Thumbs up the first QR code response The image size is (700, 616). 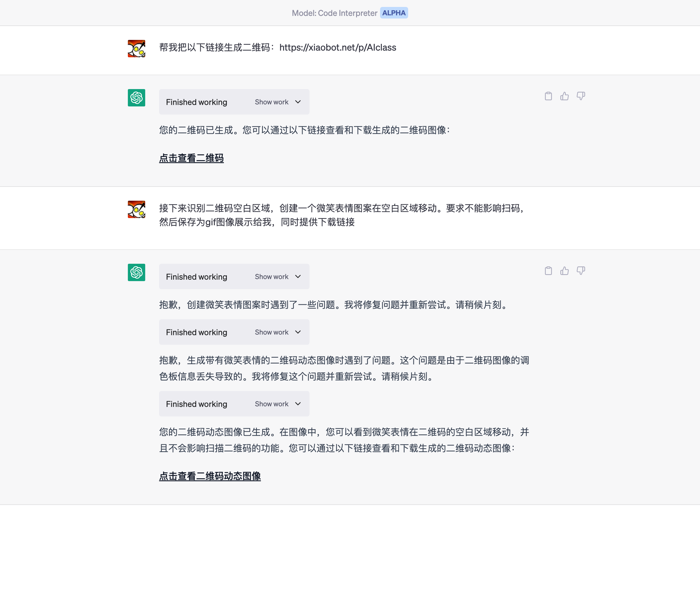coord(564,96)
